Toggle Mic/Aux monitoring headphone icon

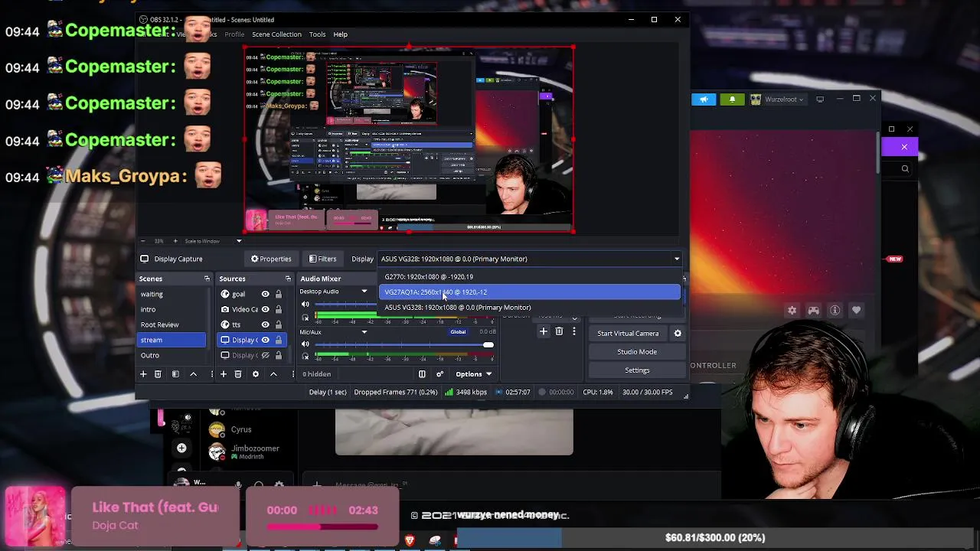click(x=305, y=357)
